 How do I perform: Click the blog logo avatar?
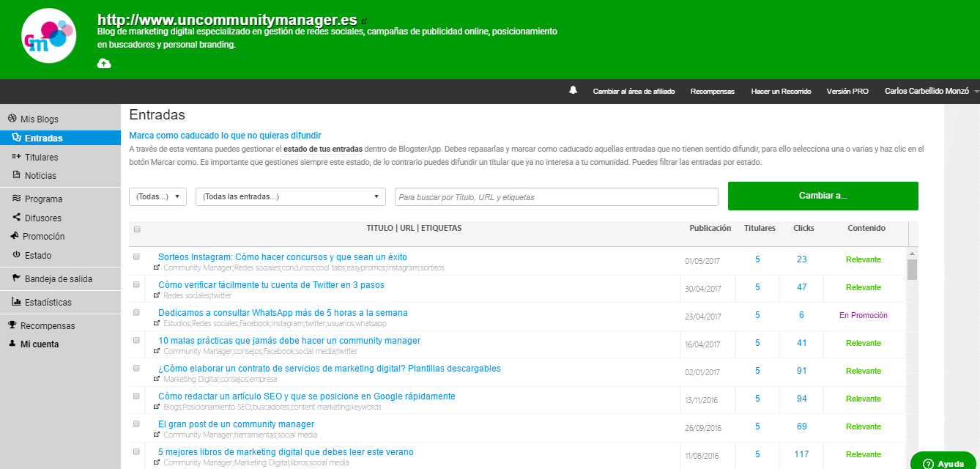[49, 36]
